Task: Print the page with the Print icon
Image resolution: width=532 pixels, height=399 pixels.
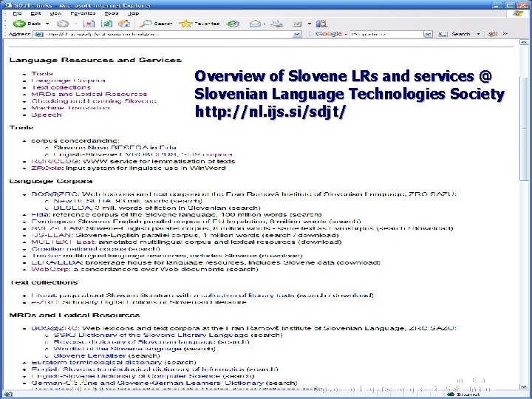Action: click(277, 24)
